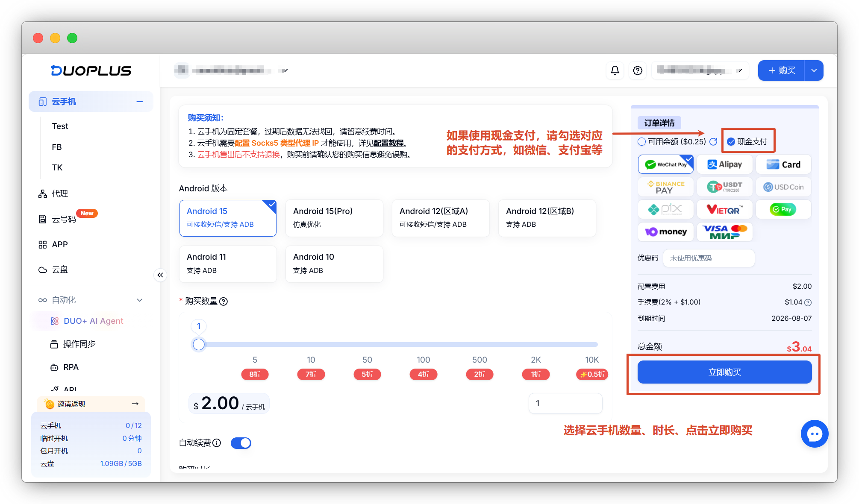Click the DuoPlus logo
The width and height of the screenshot is (859, 504).
point(91,70)
